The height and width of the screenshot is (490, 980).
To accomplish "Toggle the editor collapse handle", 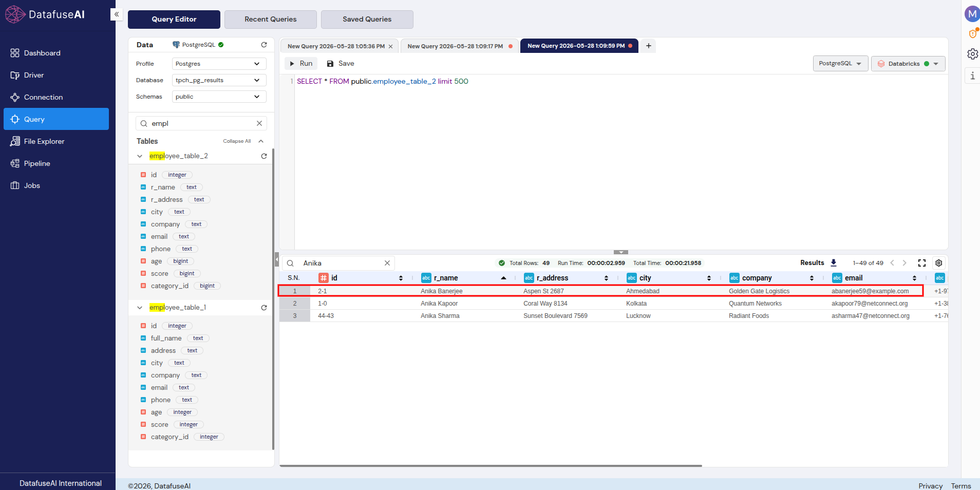I will (x=621, y=252).
